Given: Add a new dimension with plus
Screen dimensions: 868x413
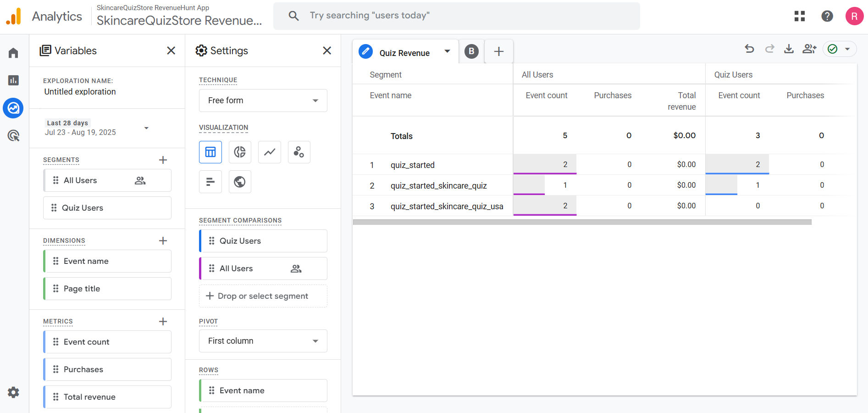Looking at the screenshot, I should click(163, 240).
